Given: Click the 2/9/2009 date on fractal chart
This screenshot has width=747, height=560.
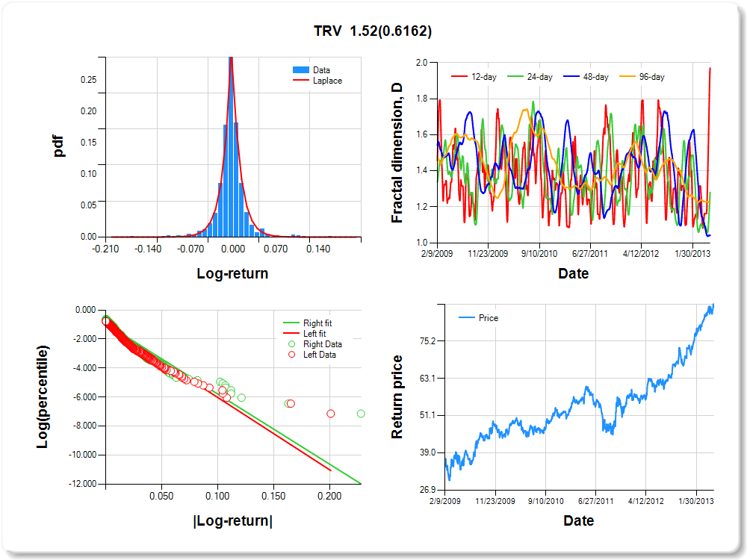Looking at the screenshot, I should pyautogui.click(x=437, y=253).
